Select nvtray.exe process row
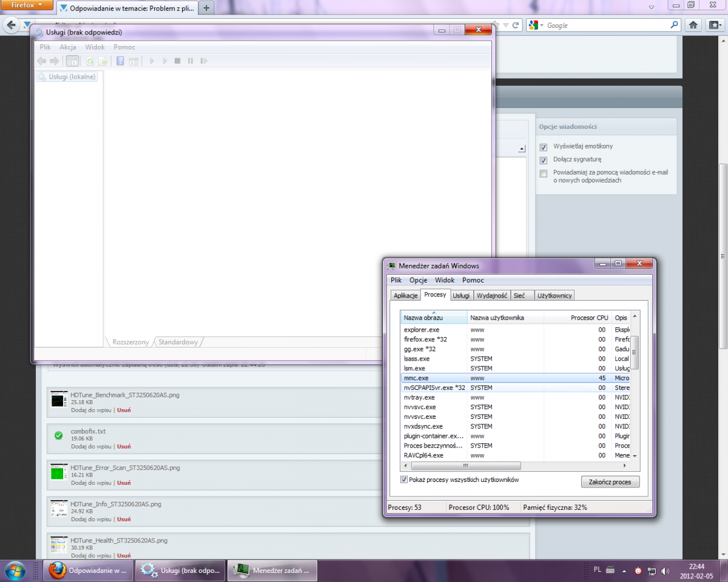 pos(516,397)
